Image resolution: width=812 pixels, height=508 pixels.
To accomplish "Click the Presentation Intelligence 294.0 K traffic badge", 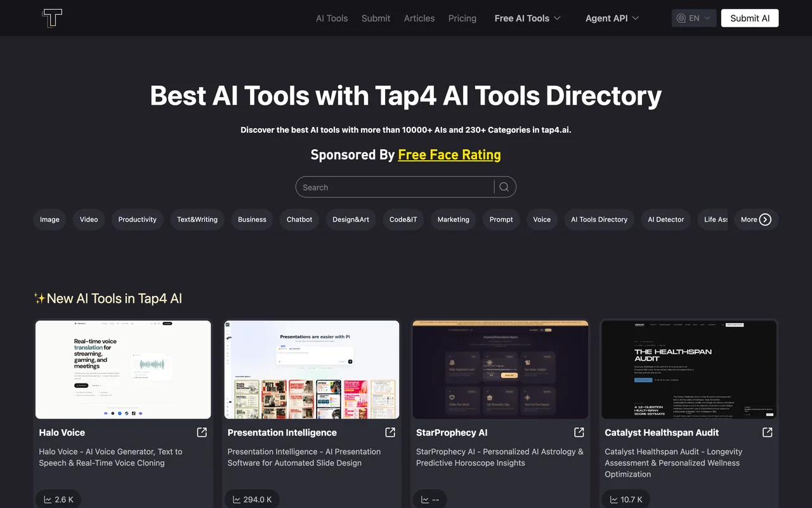I will point(252,499).
